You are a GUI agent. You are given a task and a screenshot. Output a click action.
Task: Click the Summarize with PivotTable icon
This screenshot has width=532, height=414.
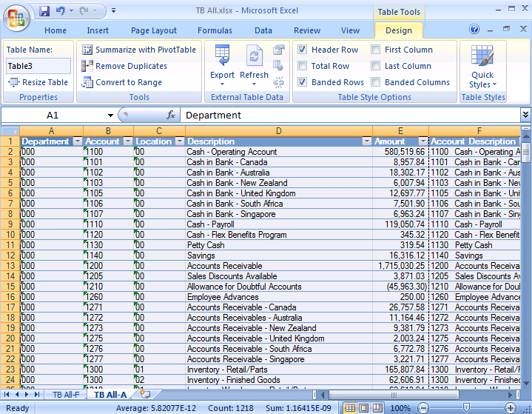pyautogui.click(x=87, y=50)
